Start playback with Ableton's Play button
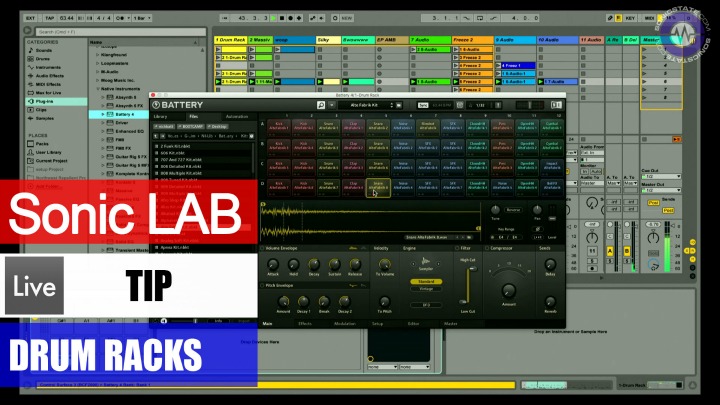The image size is (720, 405). 274,18
